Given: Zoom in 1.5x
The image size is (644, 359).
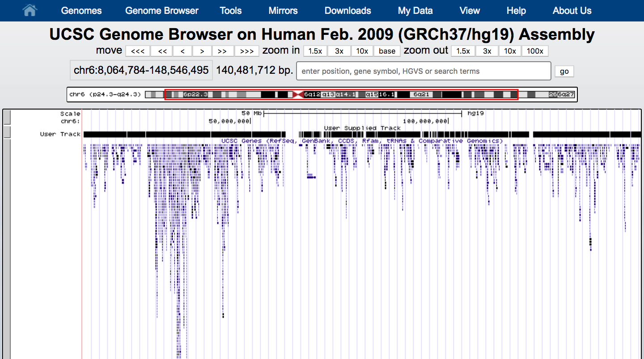Looking at the screenshot, I should click(315, 51).
